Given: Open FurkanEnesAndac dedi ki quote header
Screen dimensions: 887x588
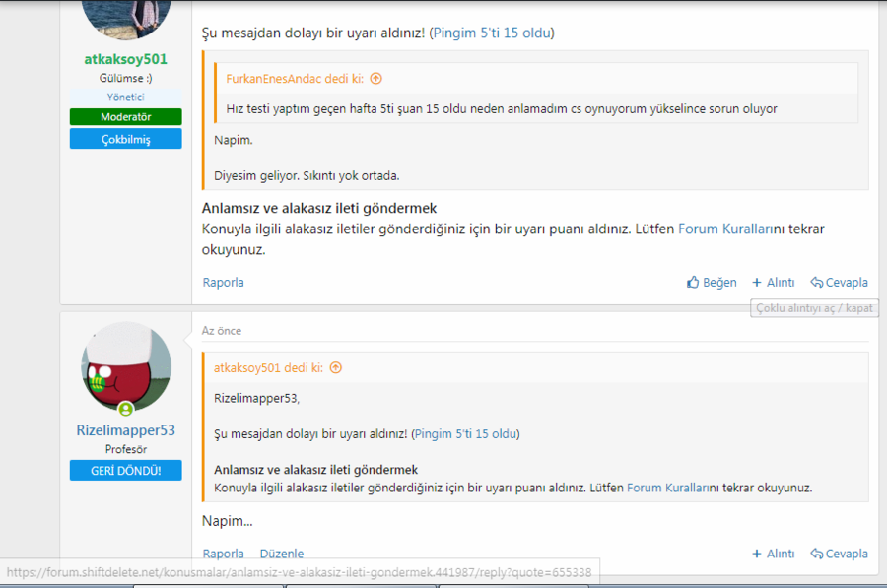Looking at the screenshot, I should pyautogui.click(x=295, y=79).
